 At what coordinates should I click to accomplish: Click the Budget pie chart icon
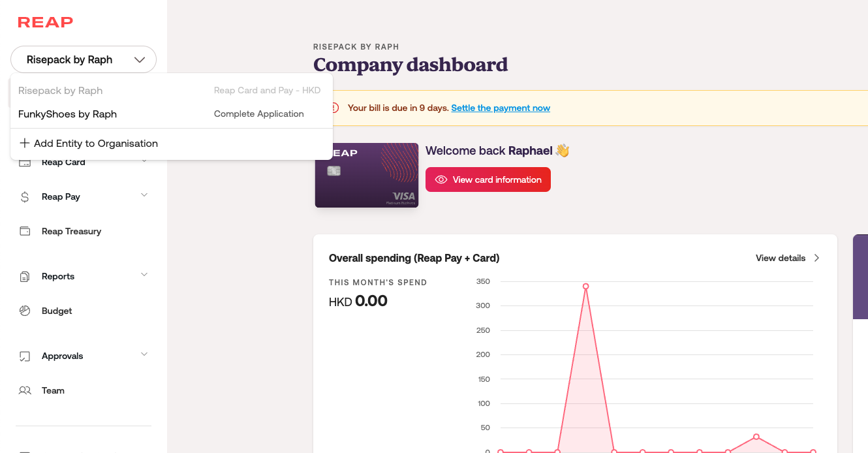pyautogui.click(x=25, y=311)
